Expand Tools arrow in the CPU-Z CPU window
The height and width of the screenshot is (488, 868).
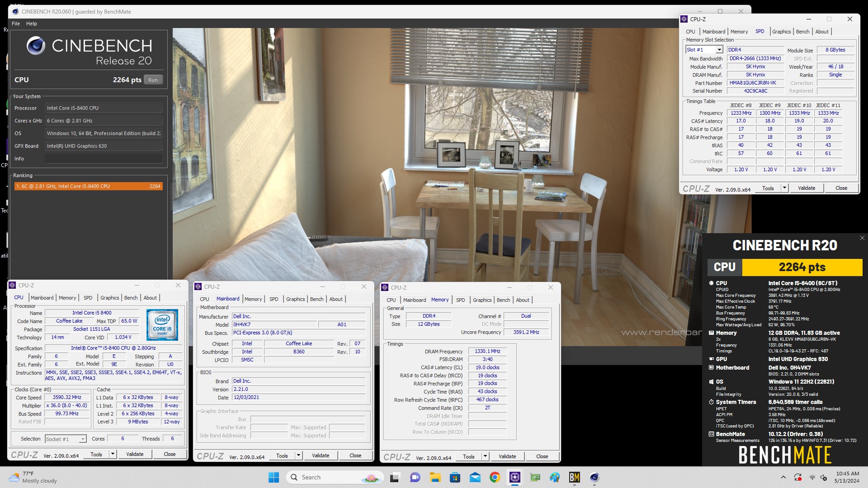pos(113,454)
